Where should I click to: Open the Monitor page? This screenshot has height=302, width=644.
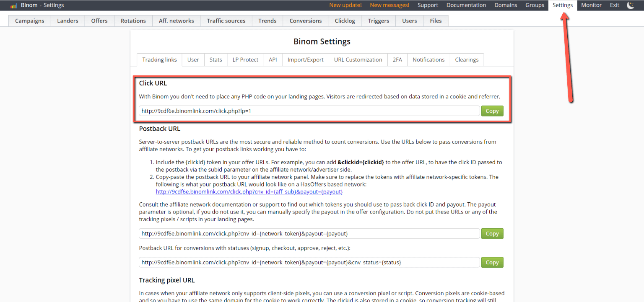[591, 5]
